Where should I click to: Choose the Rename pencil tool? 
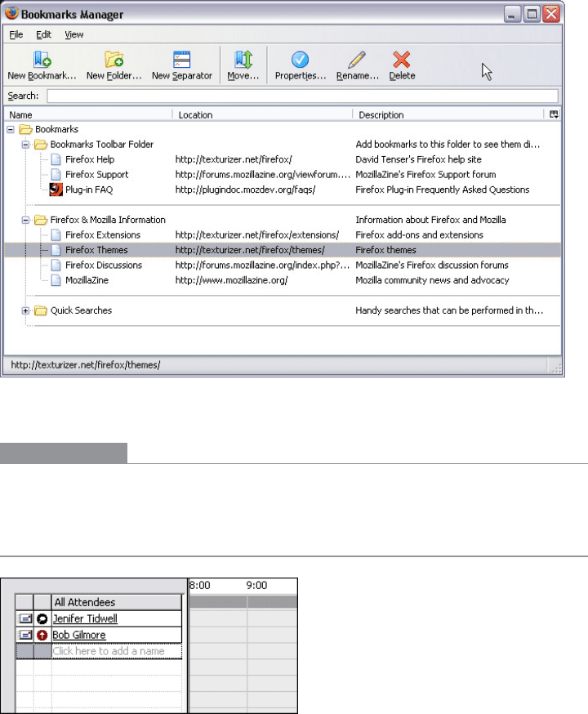tap(357, 60)
